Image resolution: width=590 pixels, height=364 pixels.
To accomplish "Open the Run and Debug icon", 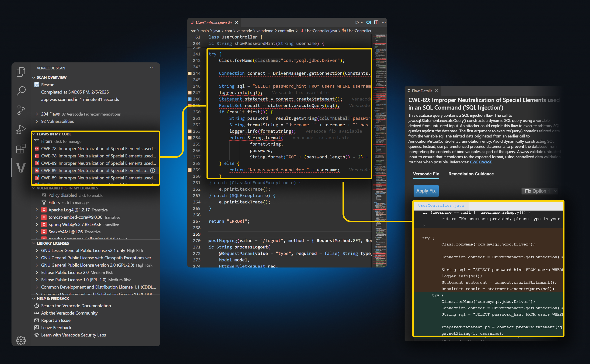I will [x=21, y=129].
